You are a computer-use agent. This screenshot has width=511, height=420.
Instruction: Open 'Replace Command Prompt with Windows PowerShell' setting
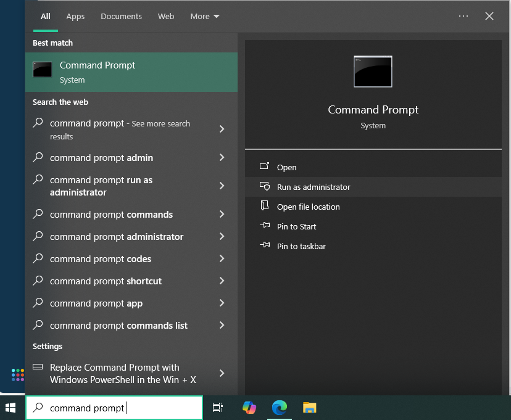click(131, 373)
